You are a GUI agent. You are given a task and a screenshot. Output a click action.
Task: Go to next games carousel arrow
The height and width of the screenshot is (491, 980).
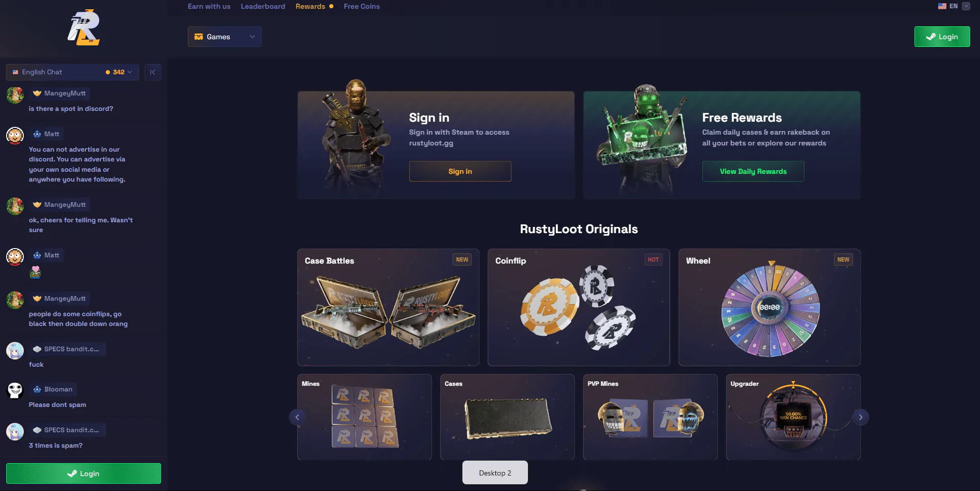tap(860, 417)
